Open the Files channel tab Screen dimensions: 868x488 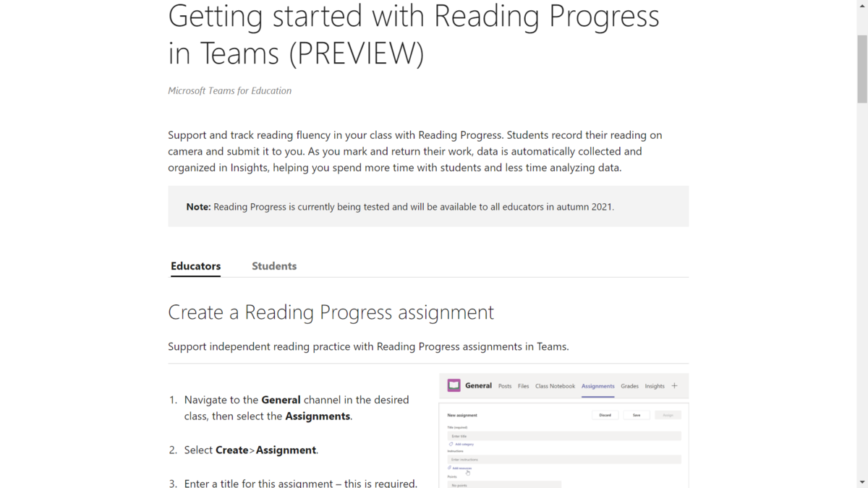click(524, 386)
